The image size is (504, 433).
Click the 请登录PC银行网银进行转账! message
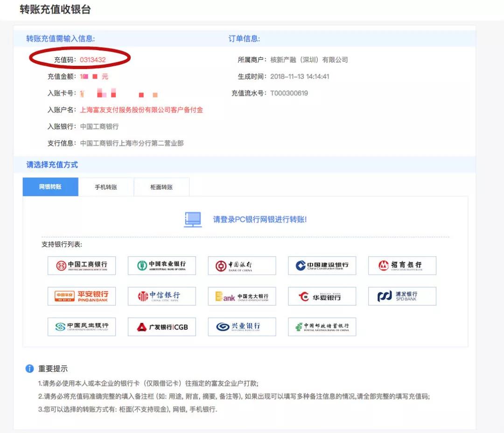coord(260,220)
